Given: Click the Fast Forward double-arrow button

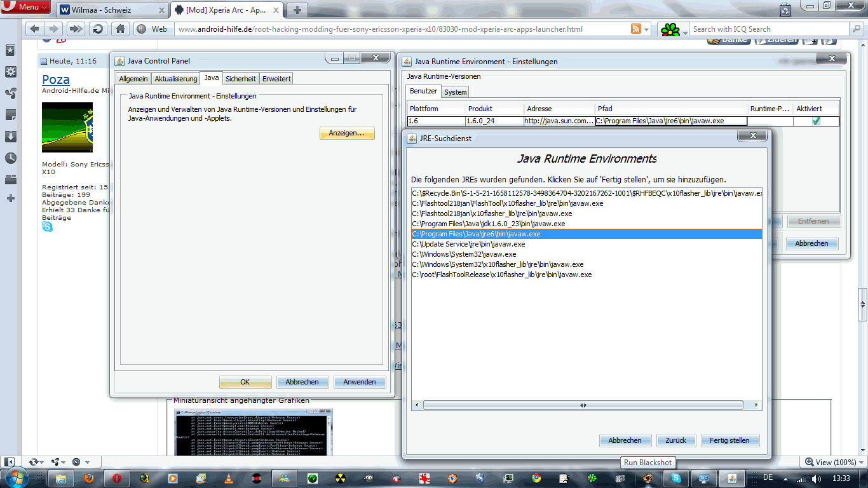Looking at the screenshot, I should [76, 29].
